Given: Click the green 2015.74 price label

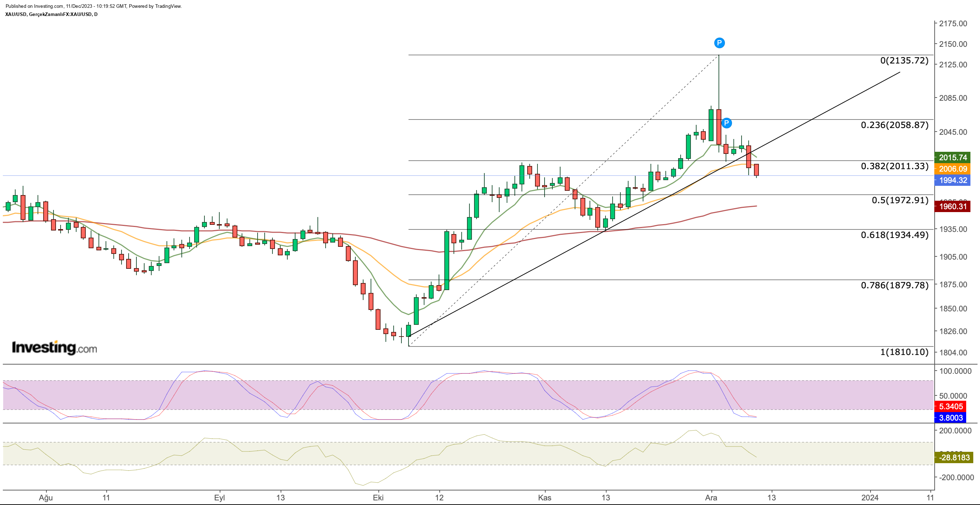Looking at the screenshot, I should pyautogui.click(x=953, y=157).
